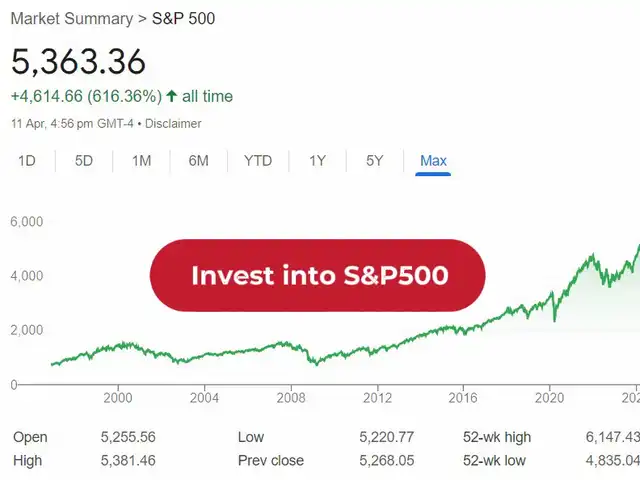Click the Invest into S&P500 button

317,275
